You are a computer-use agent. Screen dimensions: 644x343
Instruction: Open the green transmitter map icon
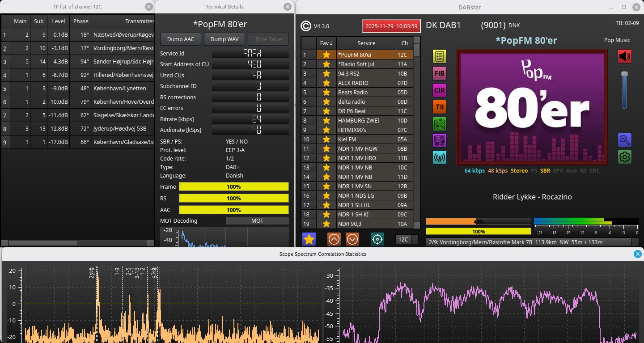pos(440,124)
